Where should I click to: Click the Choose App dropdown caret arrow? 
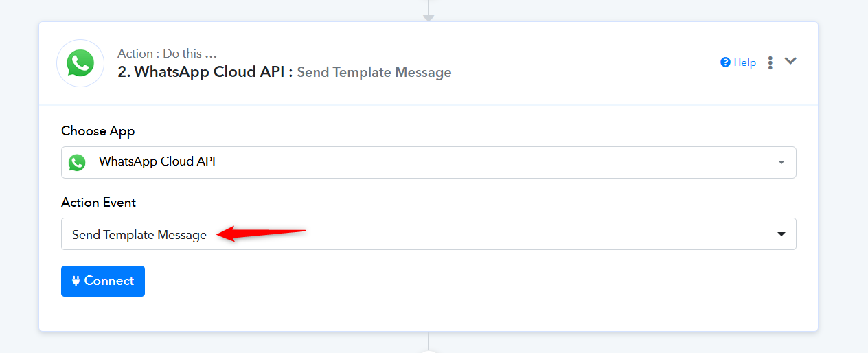(x=781, y=163)
